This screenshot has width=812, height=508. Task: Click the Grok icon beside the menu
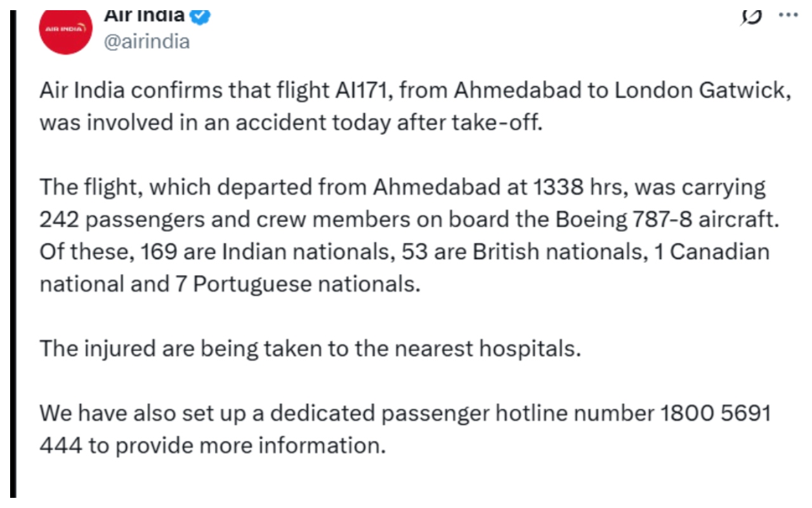pyautogui.click(x=750, y=16)
